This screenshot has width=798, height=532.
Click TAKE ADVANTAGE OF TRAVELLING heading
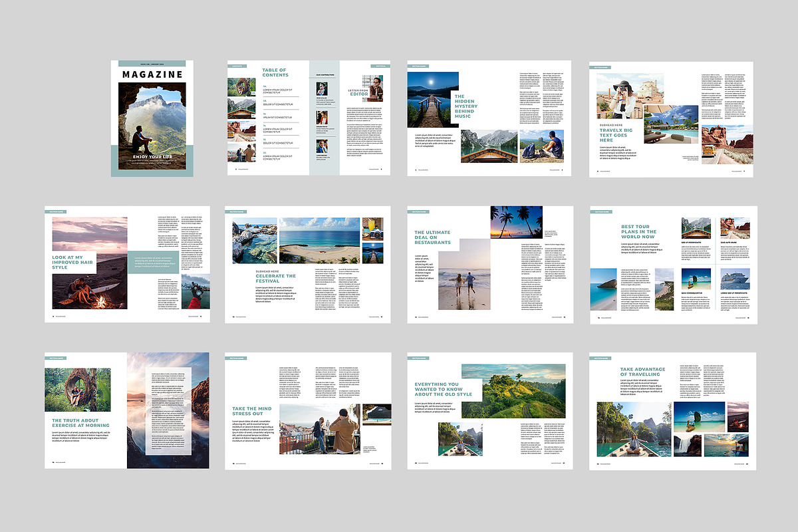(x=642, y=372)
